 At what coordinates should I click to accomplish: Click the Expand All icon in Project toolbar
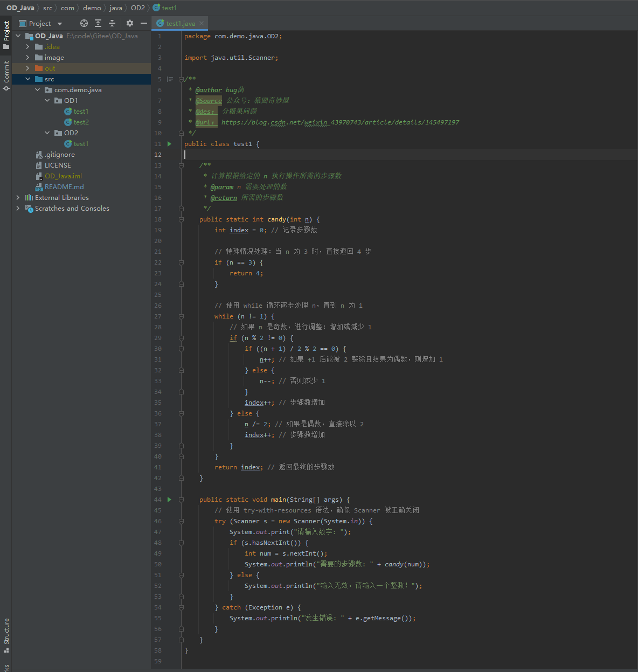tap(98, 23)
